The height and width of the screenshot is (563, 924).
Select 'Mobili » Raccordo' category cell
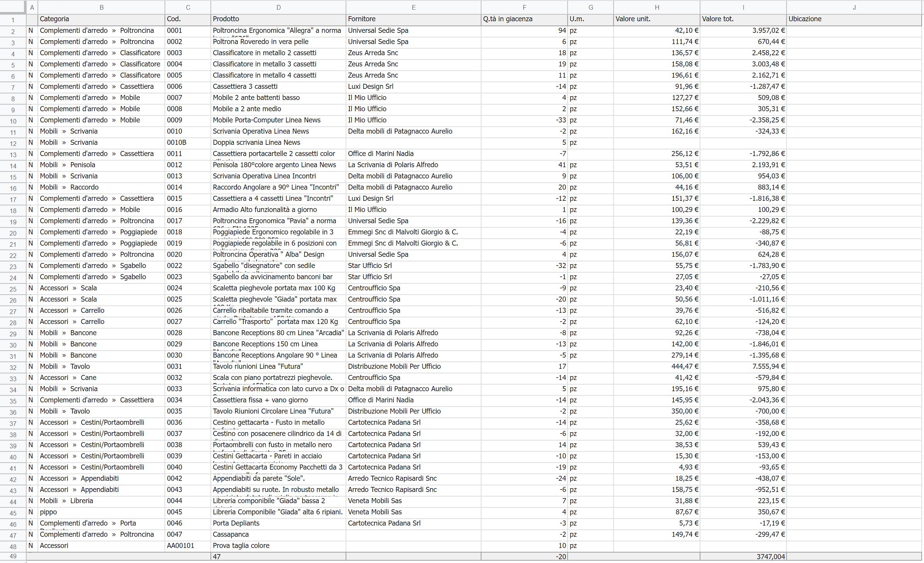point(101,188)
